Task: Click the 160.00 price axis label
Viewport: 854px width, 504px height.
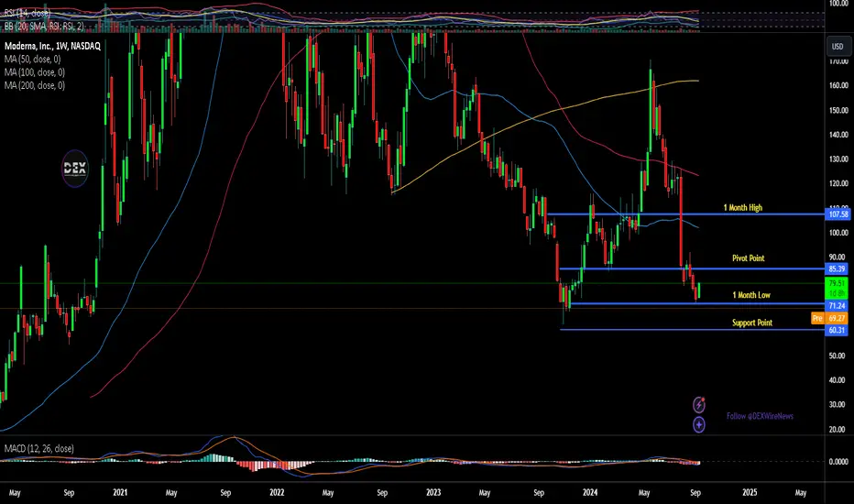Action: point(838,85)
